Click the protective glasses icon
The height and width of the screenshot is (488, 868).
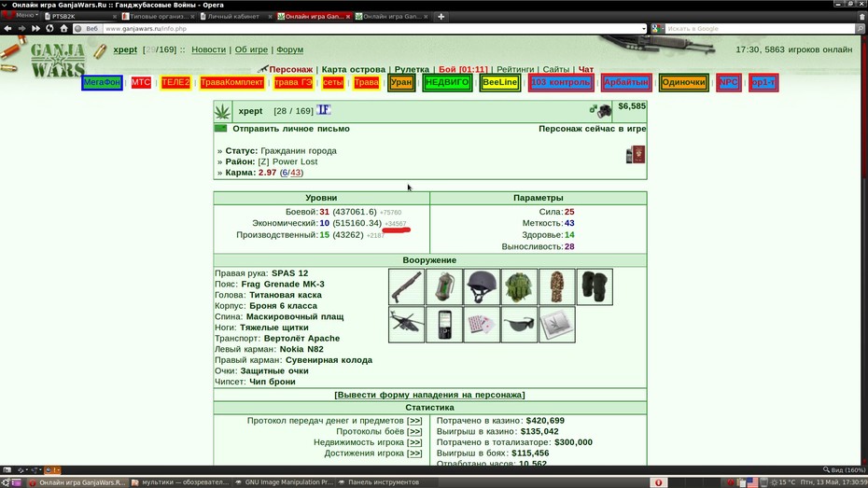tap(519, 325)
